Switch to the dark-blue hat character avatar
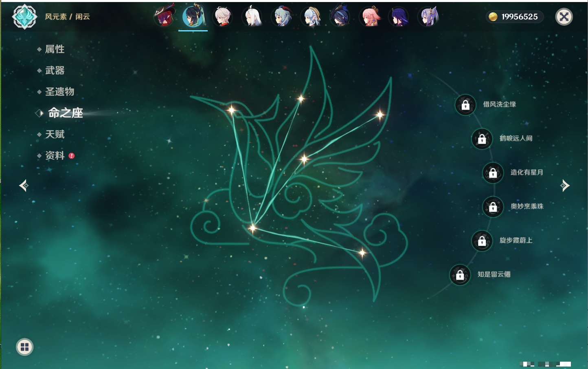 340,17
